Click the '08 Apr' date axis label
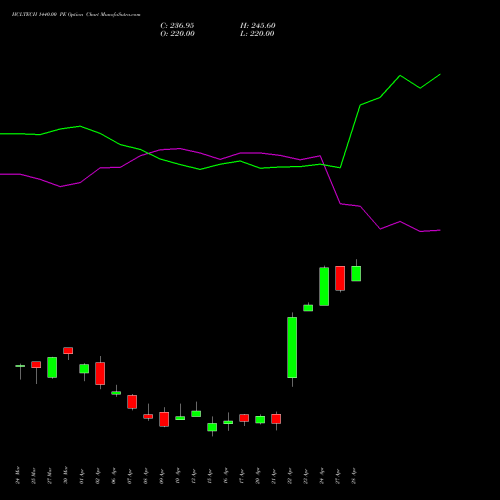500x500 pixels. (x=146, y=476)
